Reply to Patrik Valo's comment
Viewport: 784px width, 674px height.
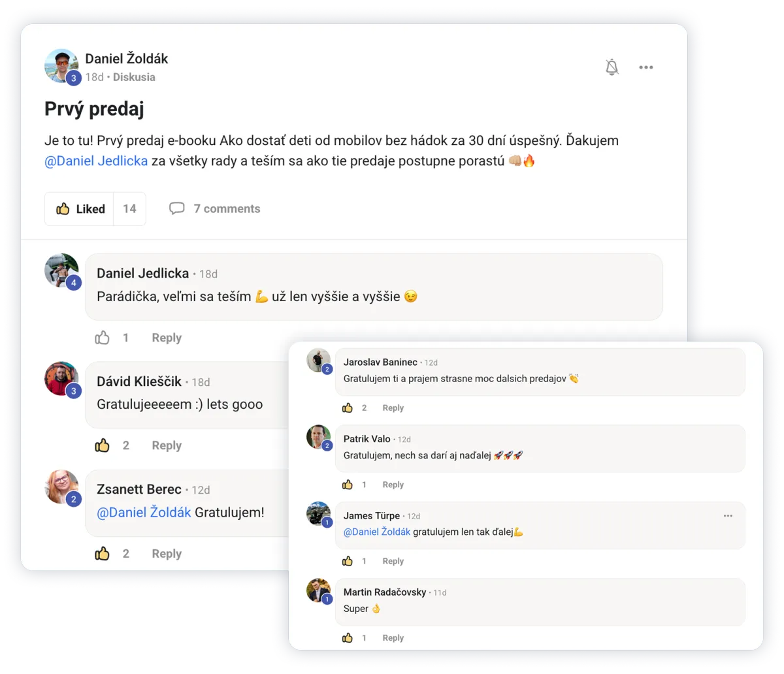393,485
